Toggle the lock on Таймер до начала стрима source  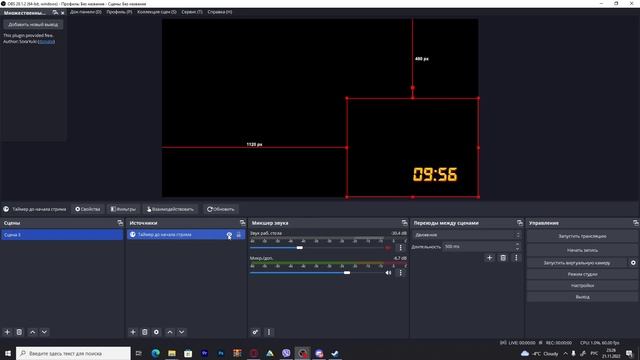pos(239,235)
